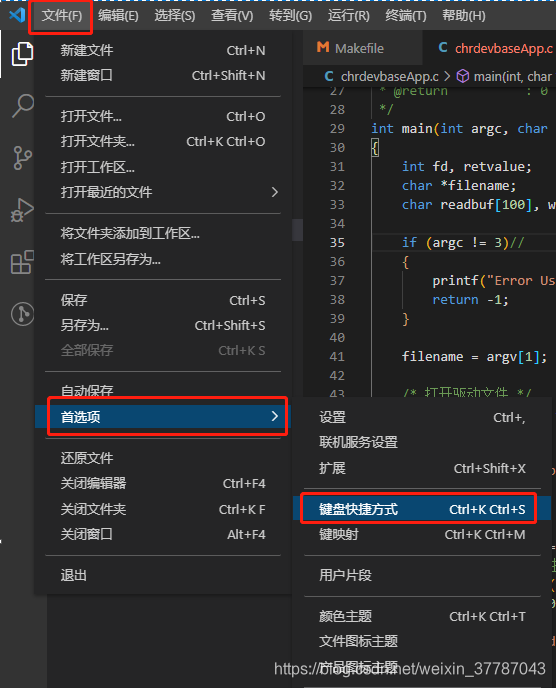Choose 关闭文件夹 menu entry
Image resolution: width=556 pixels, height=688 pixels.
(x=163, y=509)
